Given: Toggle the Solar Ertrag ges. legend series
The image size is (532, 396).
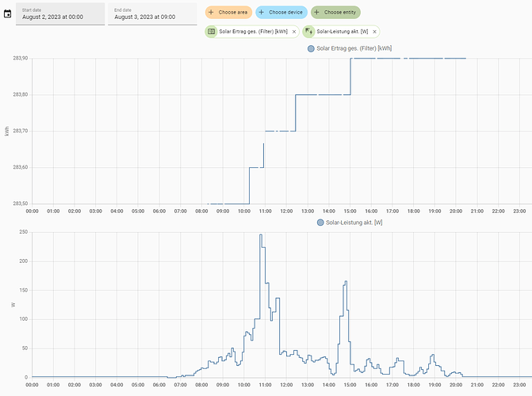Looking at the screenshot, I should (350, 48).
